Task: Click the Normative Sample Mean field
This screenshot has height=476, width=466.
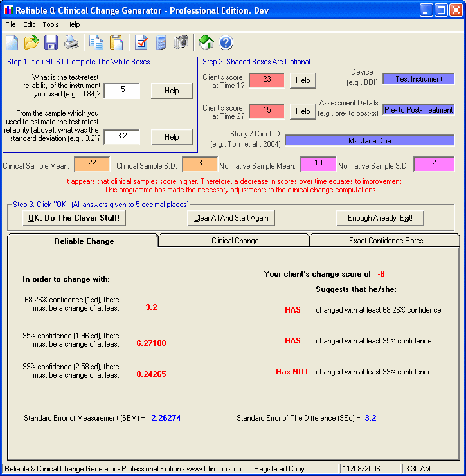Action: click(x=319, y=163)
